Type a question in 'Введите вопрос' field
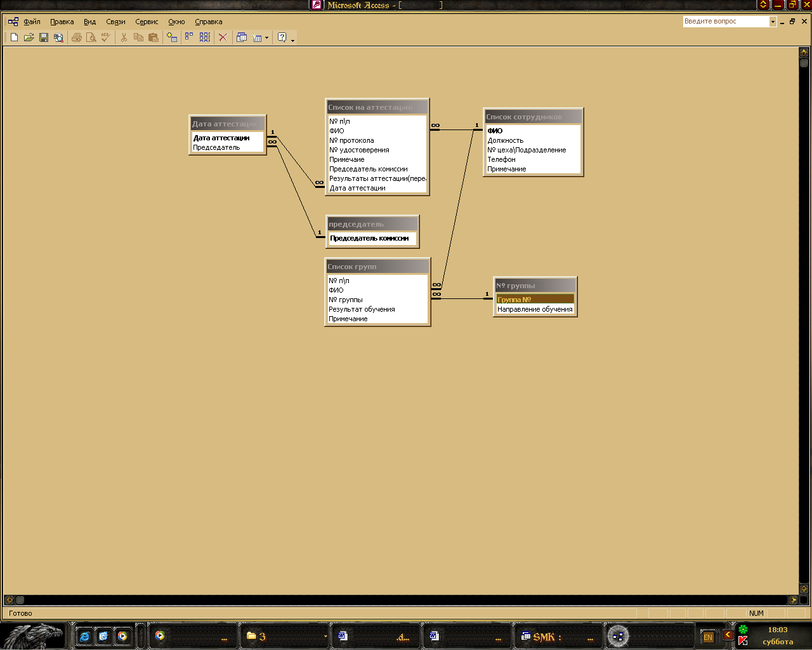Screen dimensions: 812x650 725,22
